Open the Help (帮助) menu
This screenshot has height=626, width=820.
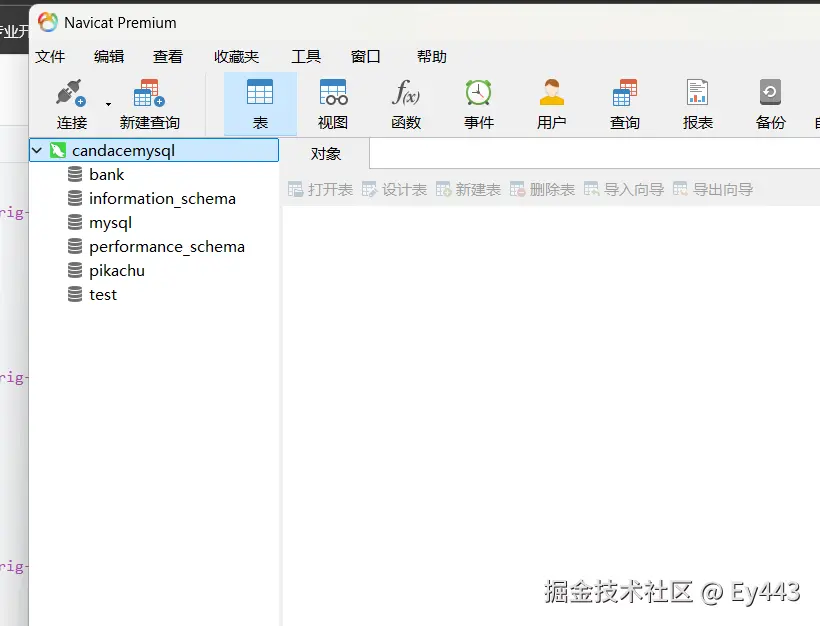(431, 56)
